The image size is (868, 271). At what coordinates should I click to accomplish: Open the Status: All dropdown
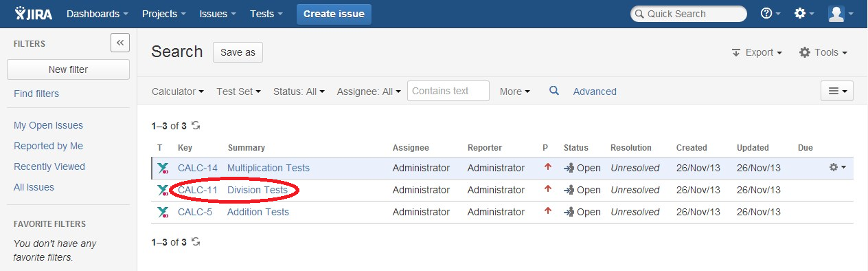pyautogui.click(x=299, y=91)
